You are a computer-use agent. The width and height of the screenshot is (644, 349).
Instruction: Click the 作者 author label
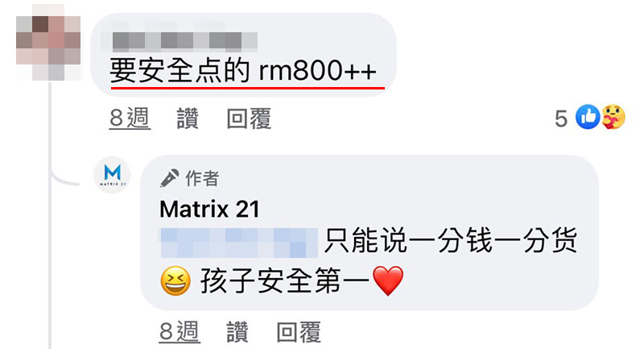point(202,178)
